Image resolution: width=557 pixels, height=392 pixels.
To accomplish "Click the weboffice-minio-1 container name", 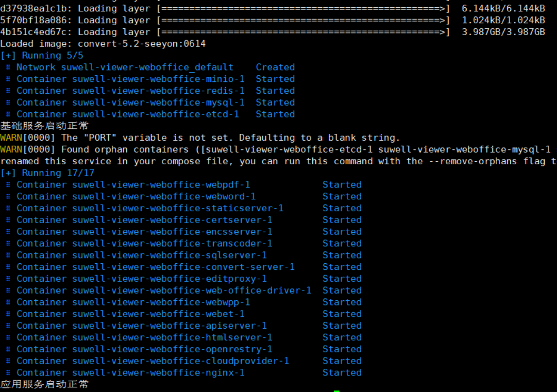I will tap(158, 79).
